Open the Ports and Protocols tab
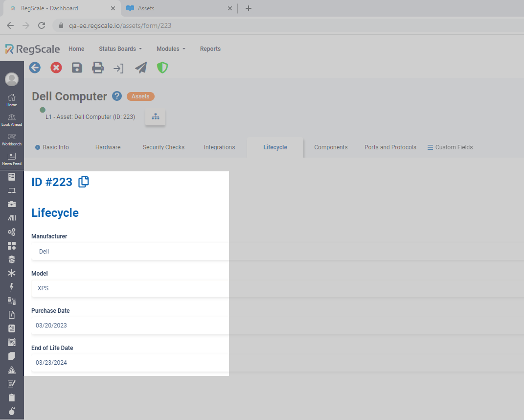The image size is (524, 420). point(390,147)
